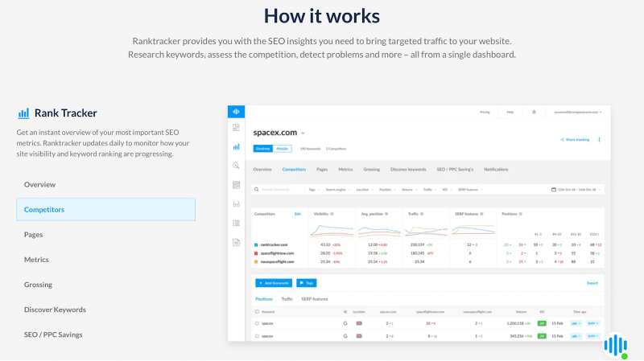Open the magnifier keyword finder sidebar icon

236,166
